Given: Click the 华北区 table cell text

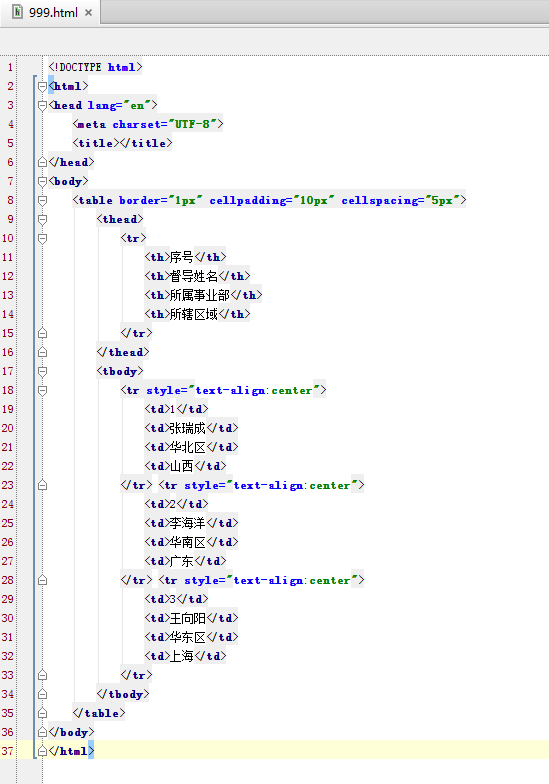Looking at the screenshot, I should coord(188,447).
